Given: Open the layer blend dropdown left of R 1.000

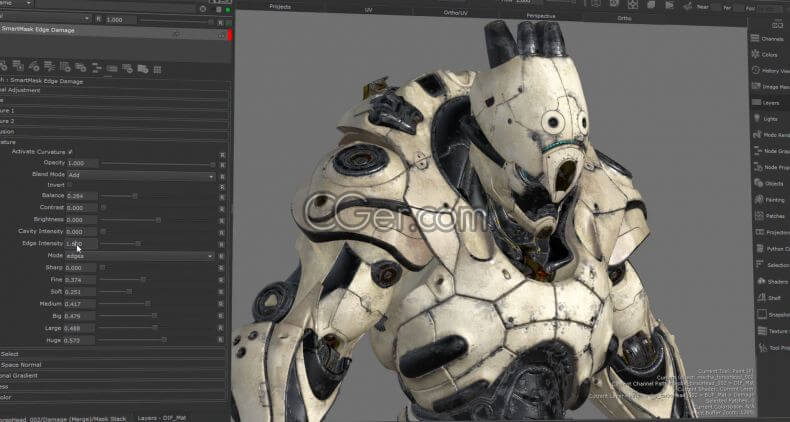Looking at the screenshot, I should click(45, 19).
